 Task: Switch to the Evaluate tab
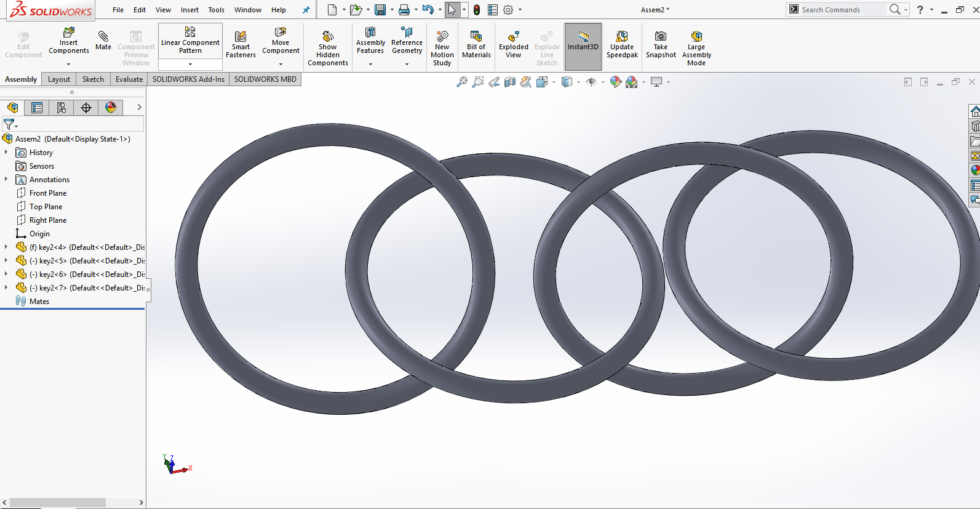coord(129,79)
